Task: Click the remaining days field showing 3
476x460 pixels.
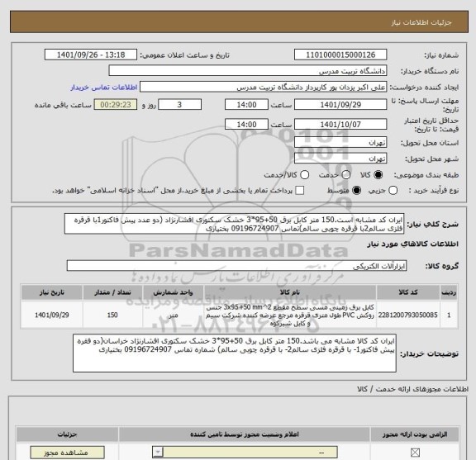Action: [x=179, y=105]
